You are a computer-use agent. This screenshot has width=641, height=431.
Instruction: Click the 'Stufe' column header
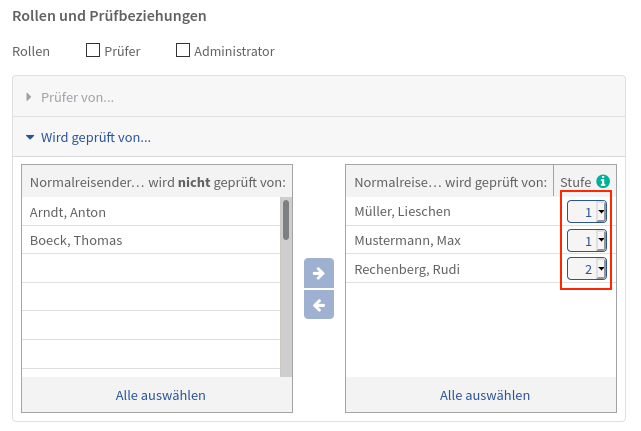click(575, 182)
